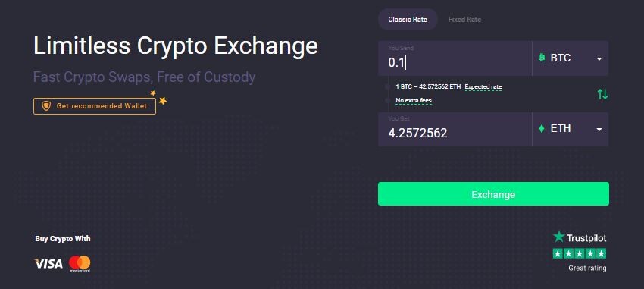Click the five green rating stars
Viewport: 644px width, 289px height.
[x=580, y=253]
